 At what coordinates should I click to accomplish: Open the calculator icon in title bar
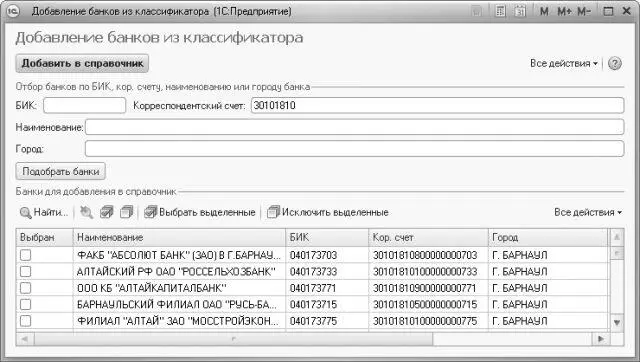click(500, 11)
